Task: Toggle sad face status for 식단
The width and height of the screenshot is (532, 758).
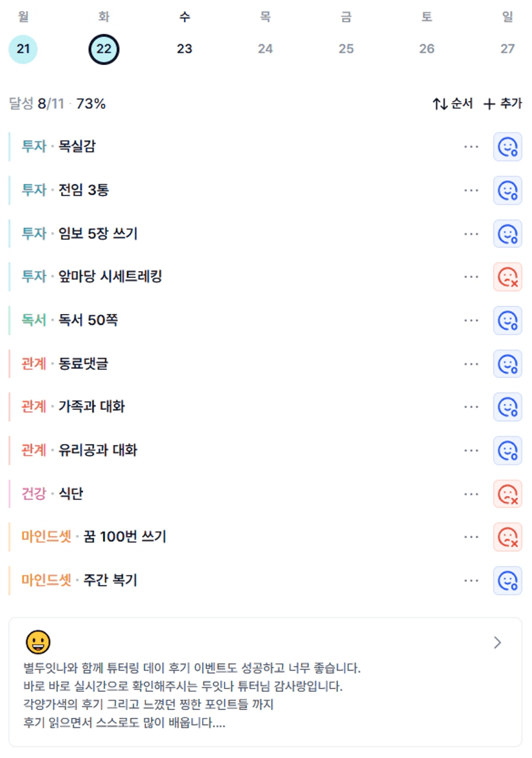Action: point(508,494)
